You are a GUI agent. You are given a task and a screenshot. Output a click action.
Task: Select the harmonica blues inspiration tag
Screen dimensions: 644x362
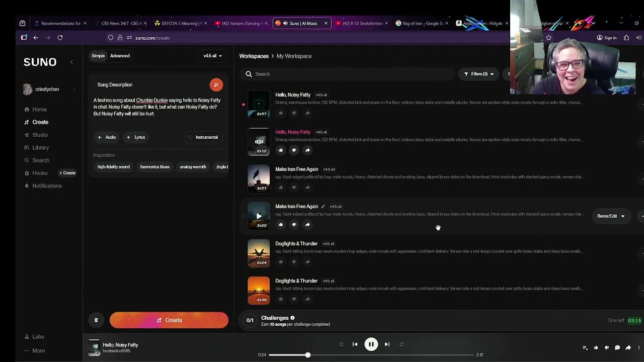(155, 167)
